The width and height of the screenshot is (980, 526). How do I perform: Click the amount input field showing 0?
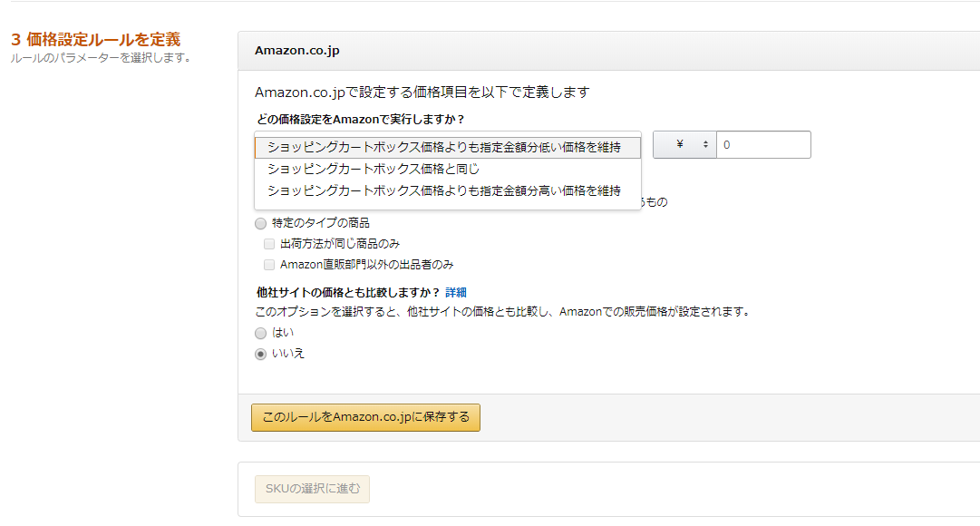[x=762, y=145]
